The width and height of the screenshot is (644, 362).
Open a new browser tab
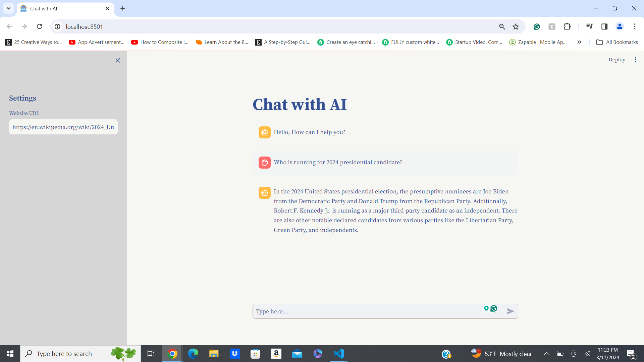122,8
